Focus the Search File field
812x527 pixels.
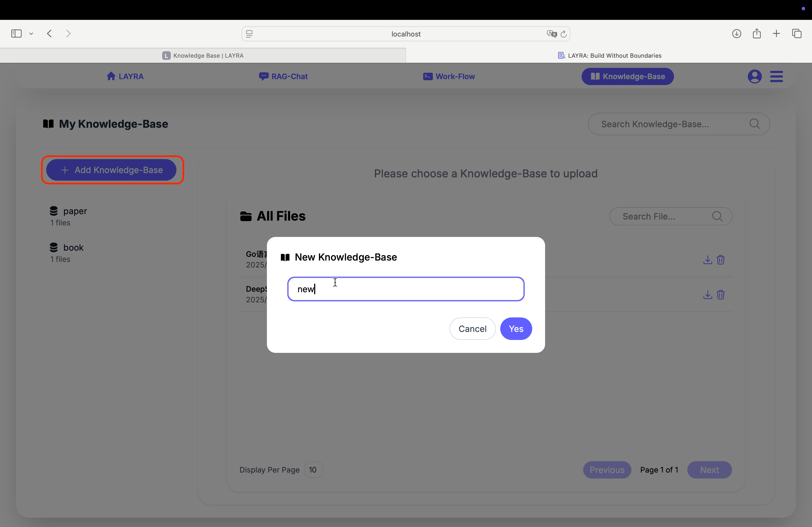click(670, 216)
